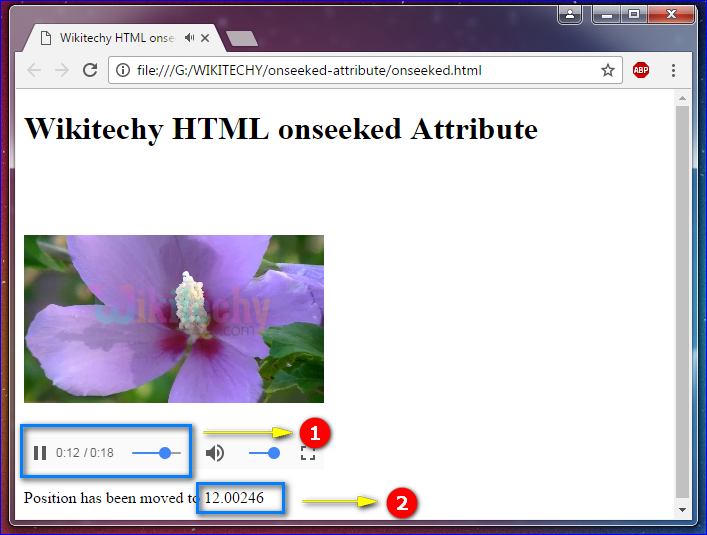This screenshot has width=707, height=535.
Task: Open the Adblock Plus extension
Action: [x=641, y=70]
